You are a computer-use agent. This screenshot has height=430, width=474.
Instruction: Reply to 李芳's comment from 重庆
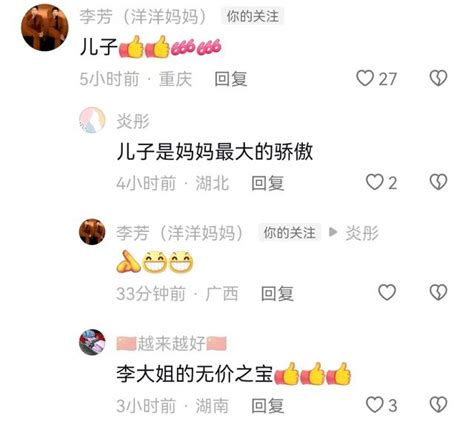(x=231, y=79)
